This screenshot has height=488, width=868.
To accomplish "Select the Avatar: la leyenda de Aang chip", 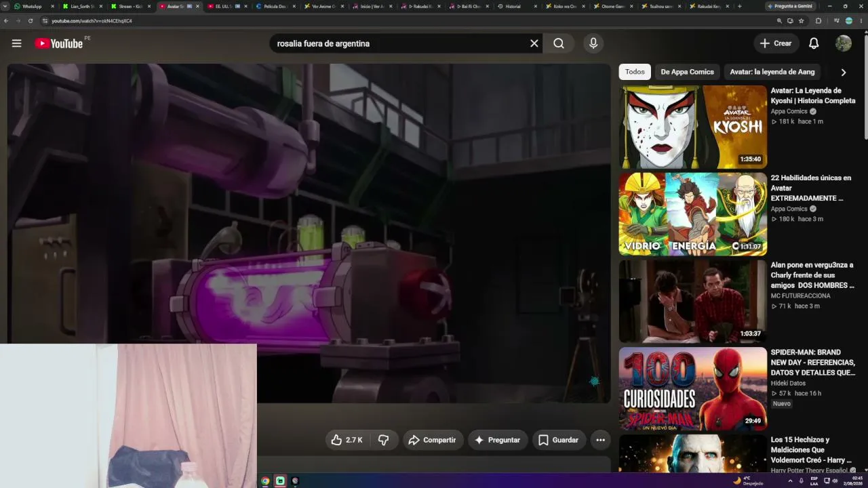I will click(772, 72).
